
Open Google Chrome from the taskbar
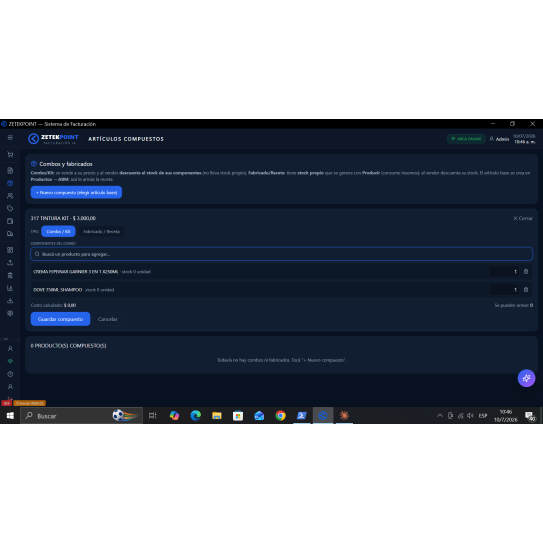point(281,416)
